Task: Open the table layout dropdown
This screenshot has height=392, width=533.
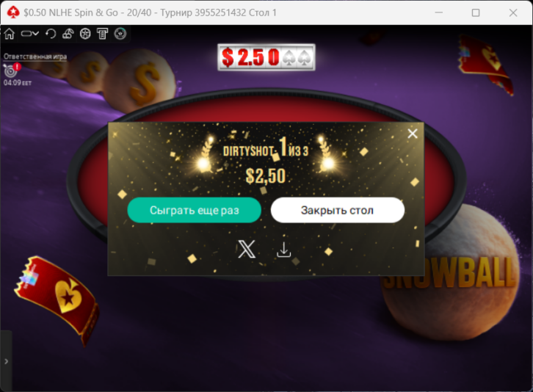Action: [x=30, y=34]
